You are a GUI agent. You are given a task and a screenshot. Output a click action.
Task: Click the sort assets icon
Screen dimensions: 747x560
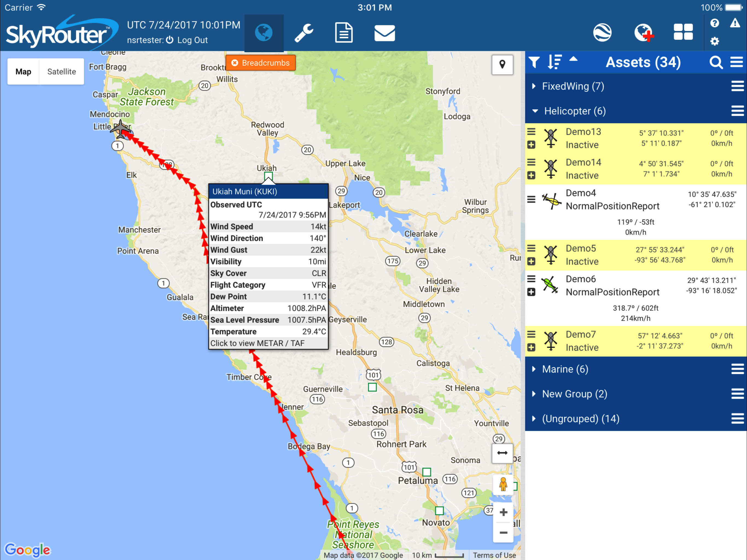coord(554,62)
